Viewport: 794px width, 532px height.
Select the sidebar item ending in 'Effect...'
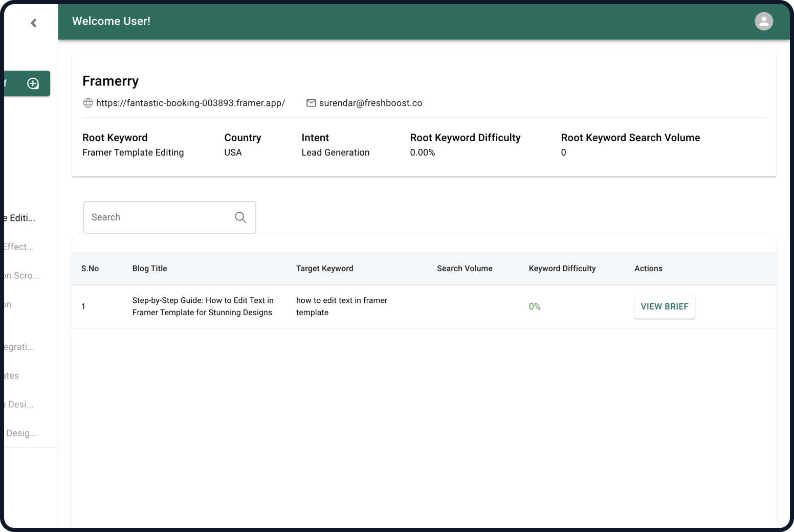pos(18,247)
